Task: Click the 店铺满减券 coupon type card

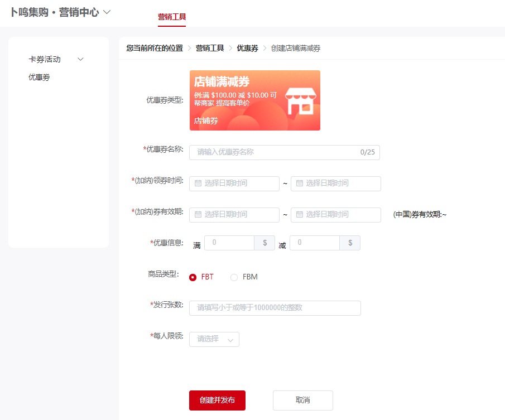Action: [254, 100]
